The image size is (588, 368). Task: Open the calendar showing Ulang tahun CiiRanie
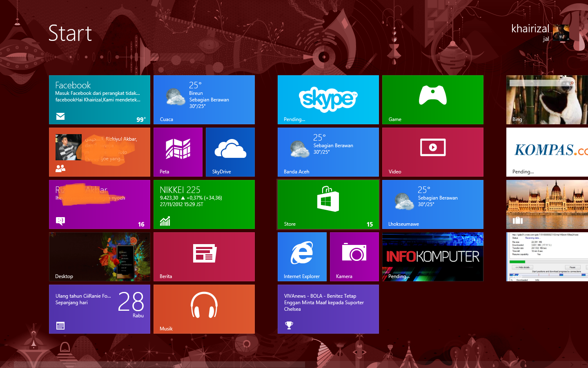(x=99, y=309)
